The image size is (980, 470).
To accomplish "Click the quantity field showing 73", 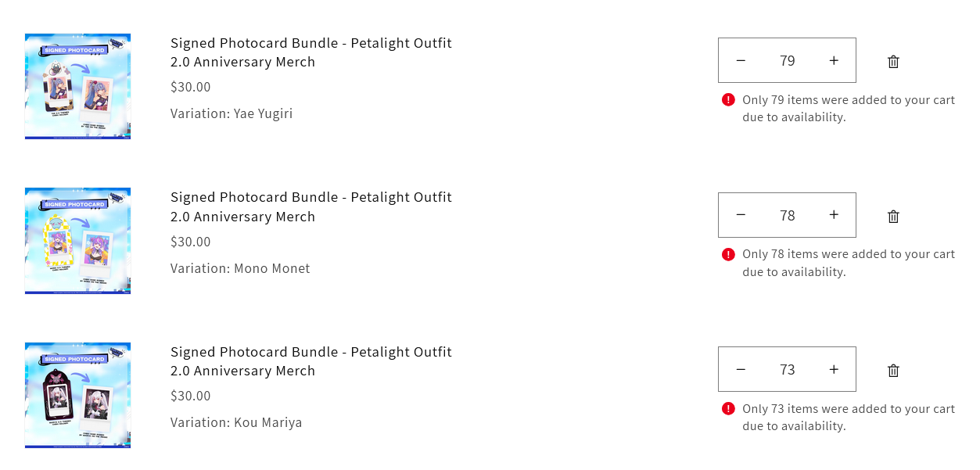I will pyautogui.click(x=787, y=369).
